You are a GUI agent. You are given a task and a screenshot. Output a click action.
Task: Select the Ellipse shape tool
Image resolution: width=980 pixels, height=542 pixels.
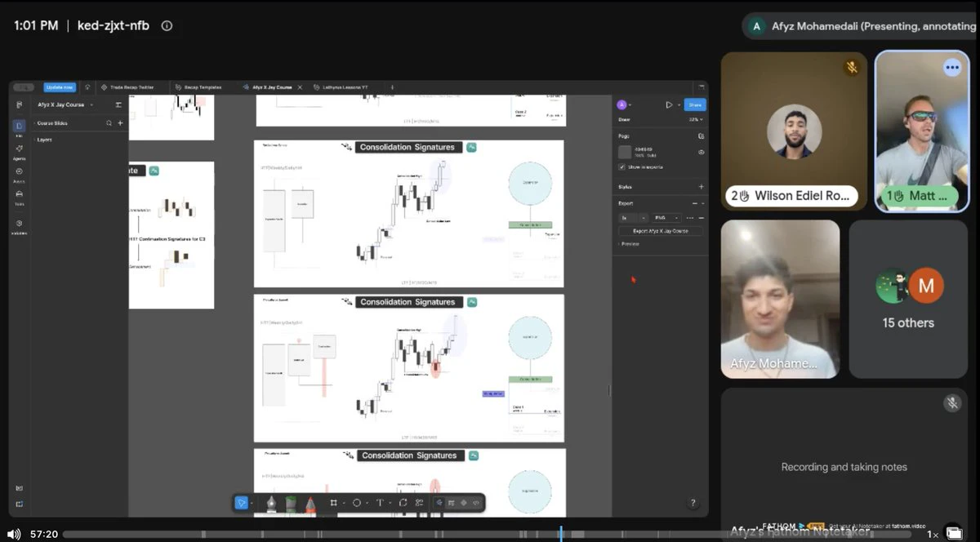click(357, 503)
